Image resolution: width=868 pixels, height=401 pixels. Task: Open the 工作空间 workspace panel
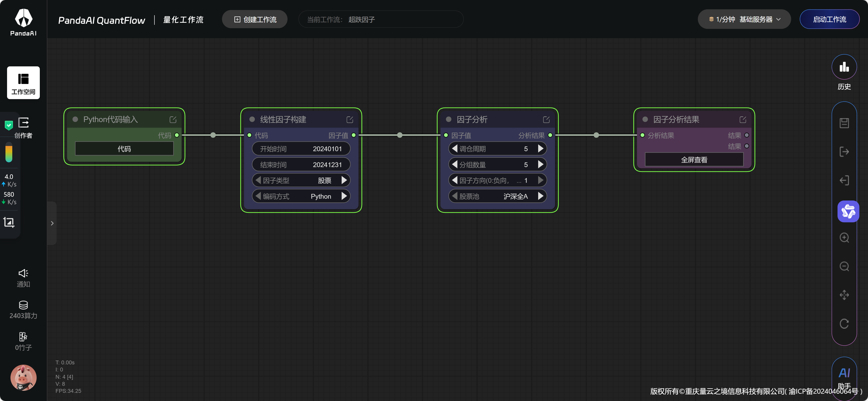point(23,83)
